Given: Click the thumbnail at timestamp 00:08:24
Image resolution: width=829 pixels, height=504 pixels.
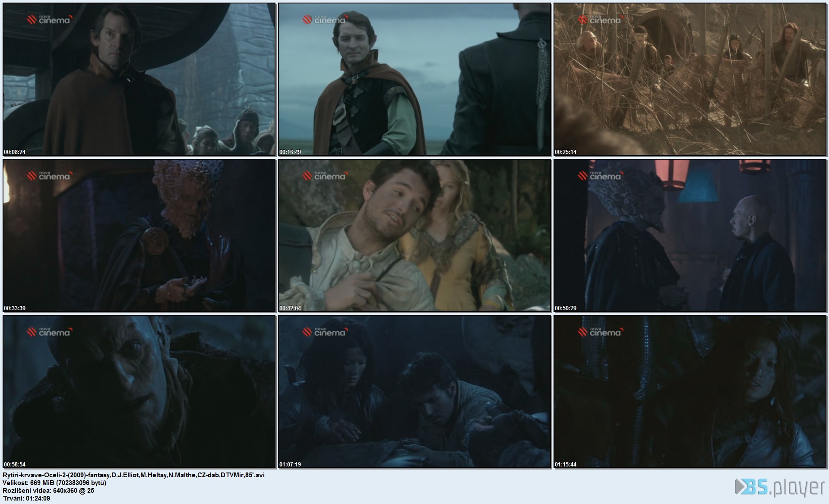Looking at the screenshot, I should coord(139,79).
